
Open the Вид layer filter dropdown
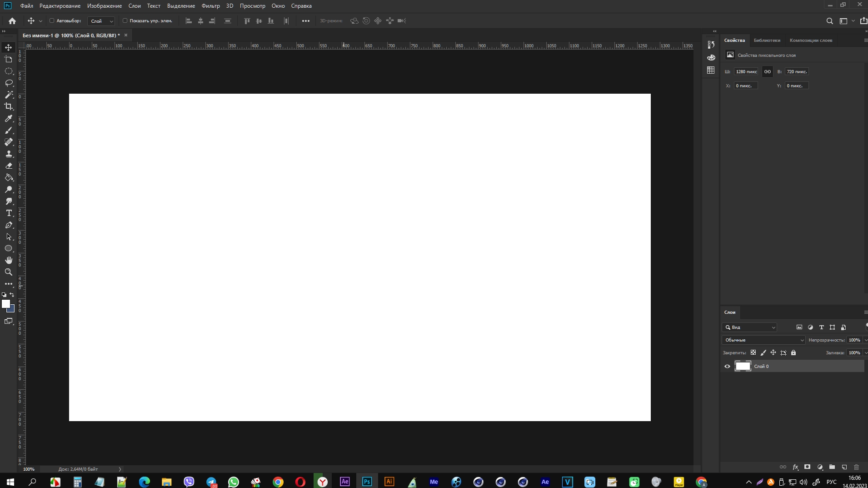click(x=749, y=327)
